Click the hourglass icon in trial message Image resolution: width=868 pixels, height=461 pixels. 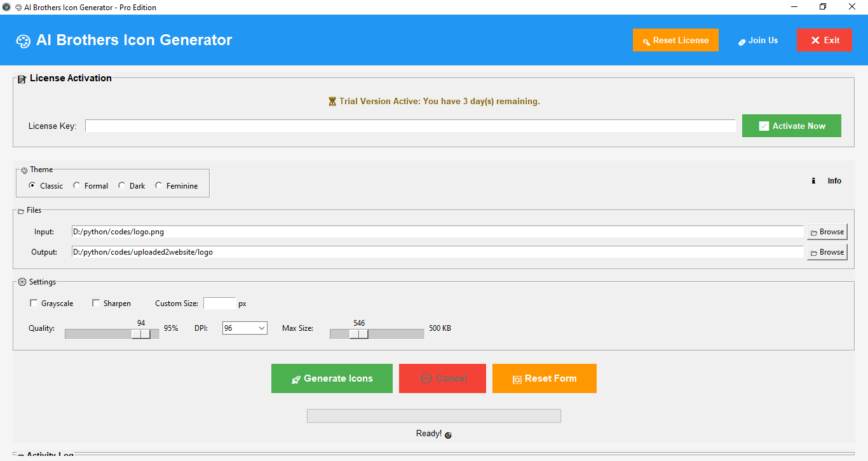click(x=332, y=102)
